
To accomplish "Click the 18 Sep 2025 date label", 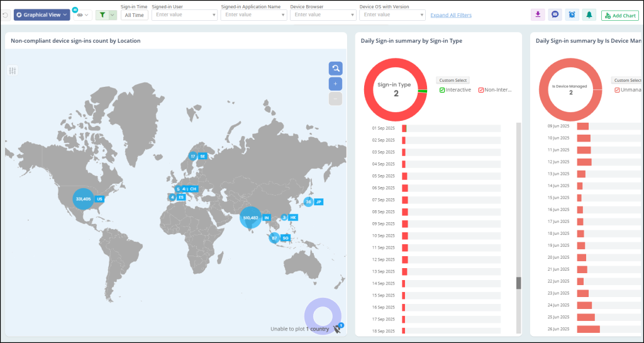I will [383, 330].
